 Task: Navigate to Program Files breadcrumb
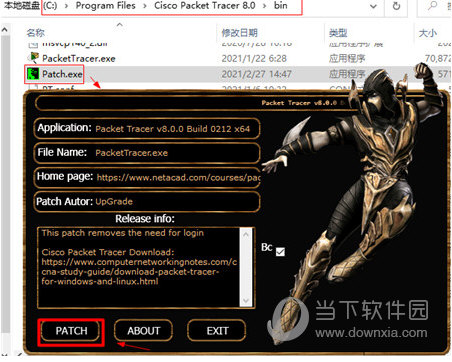tap(105, 6)
